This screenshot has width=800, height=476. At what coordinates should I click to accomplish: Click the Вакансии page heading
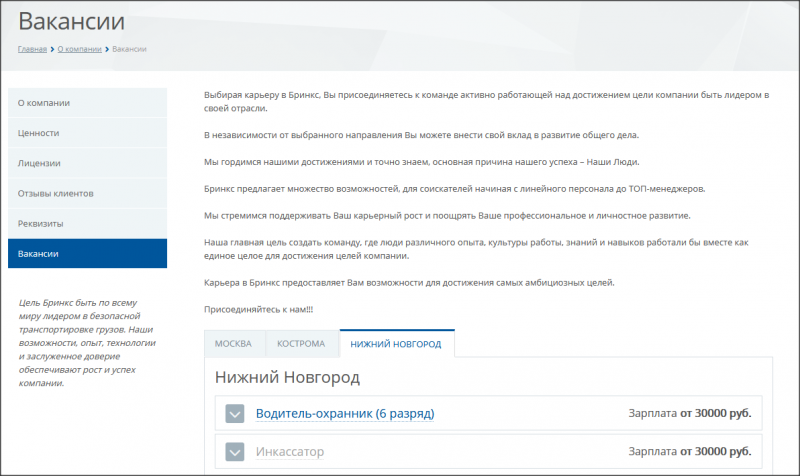click(x=71, y=21)
